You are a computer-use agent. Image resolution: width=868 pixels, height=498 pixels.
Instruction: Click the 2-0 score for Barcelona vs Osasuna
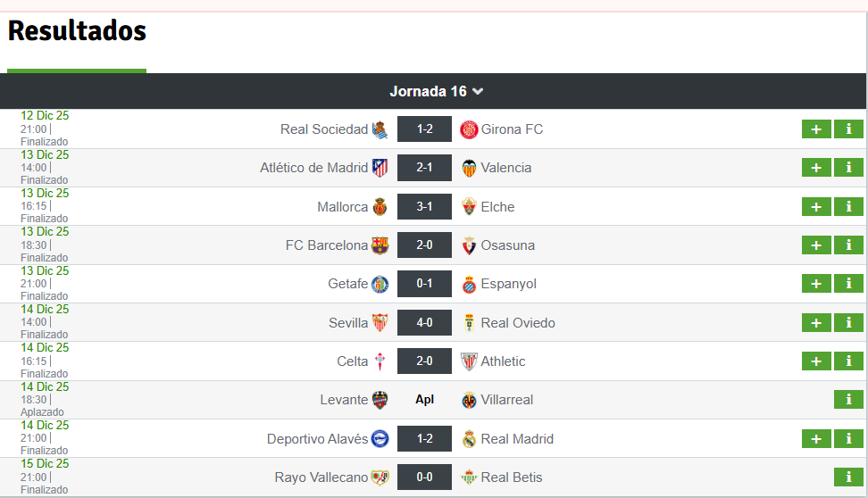(424, 245)
